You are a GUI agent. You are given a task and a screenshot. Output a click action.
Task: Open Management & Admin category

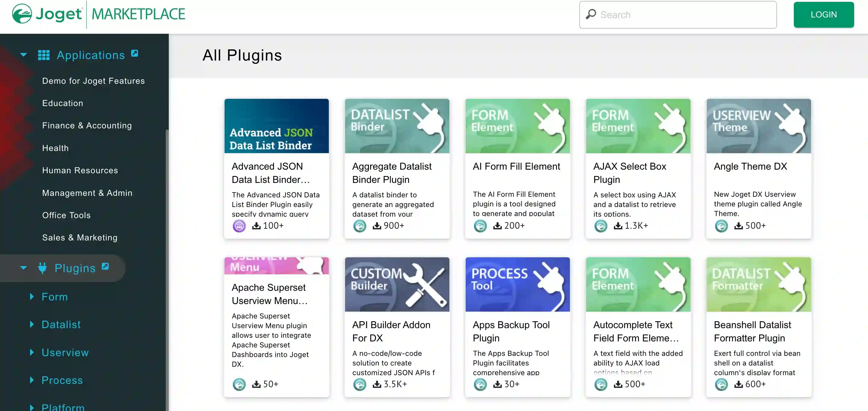pos(87,193)
